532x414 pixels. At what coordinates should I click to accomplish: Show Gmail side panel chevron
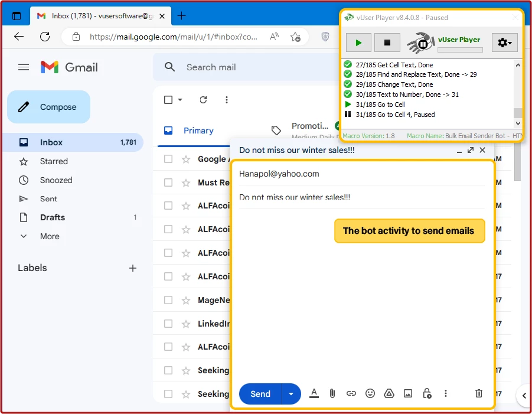point(524,396)
